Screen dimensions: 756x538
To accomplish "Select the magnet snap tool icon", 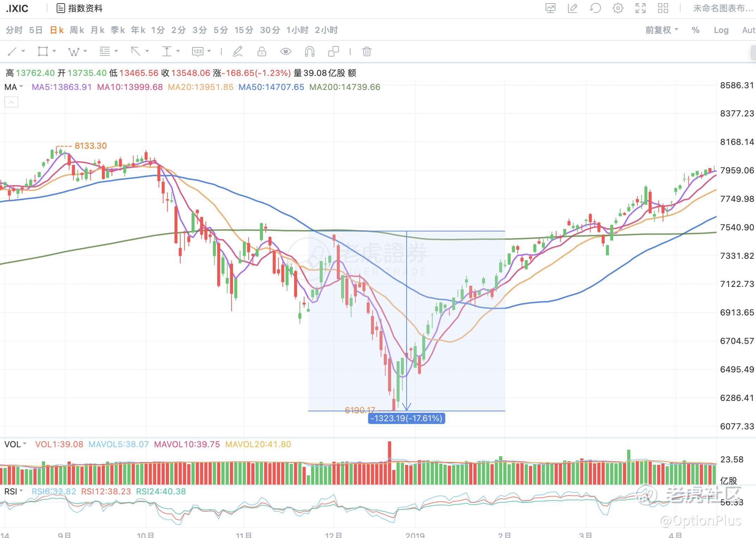I will pyautogui.click(x=309, y=52).
